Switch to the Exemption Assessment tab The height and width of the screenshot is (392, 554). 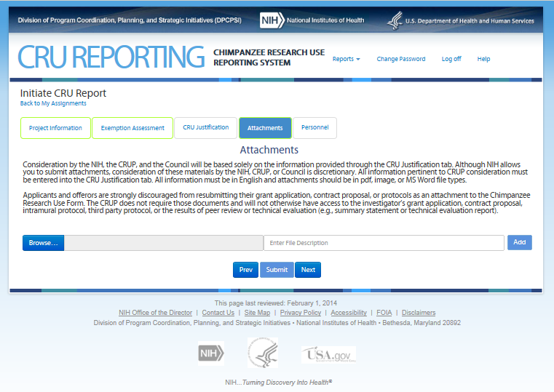click(132, 128)
